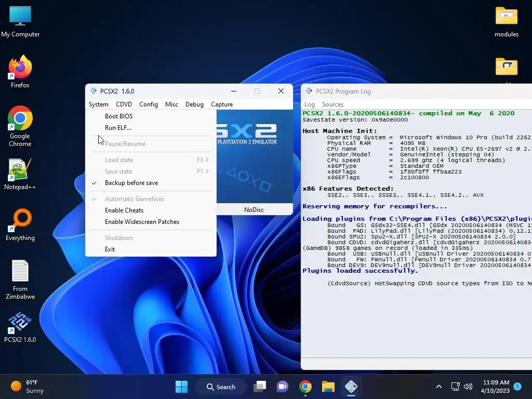Choose Exit from System menu

click(151, 249)
